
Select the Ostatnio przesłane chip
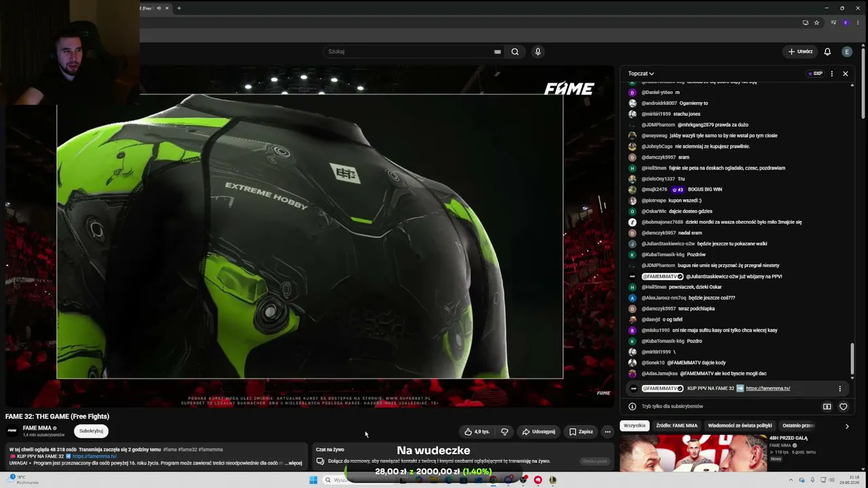pyautogui.click(x=798, y=426)
